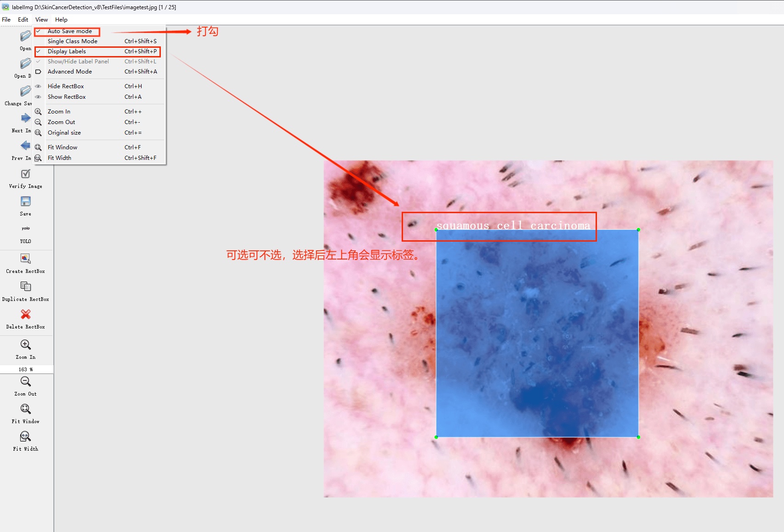
Task: Click the Verify Image icon
Action: tap(26, 174)
